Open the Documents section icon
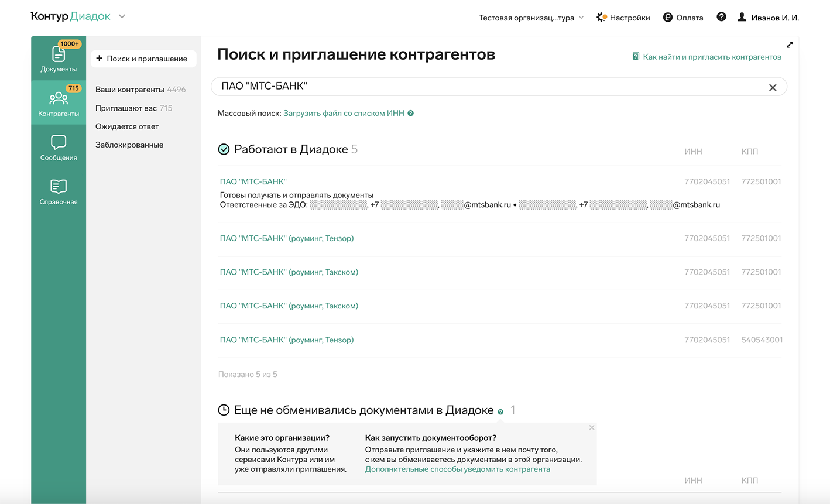The image size is (830, 504). [x=59, y=54]
